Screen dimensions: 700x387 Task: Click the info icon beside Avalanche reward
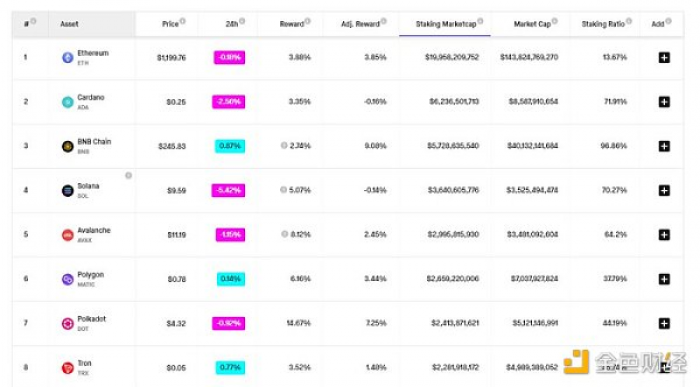point(284,234)
